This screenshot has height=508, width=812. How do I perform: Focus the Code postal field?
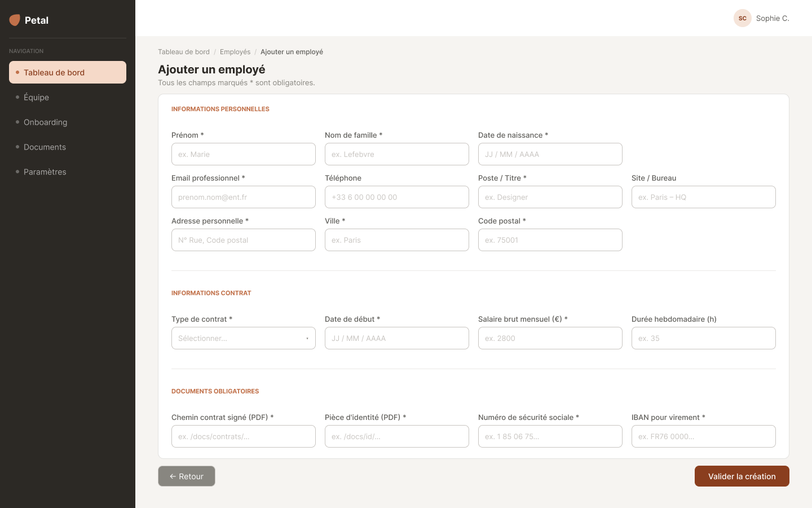(550, 240)
